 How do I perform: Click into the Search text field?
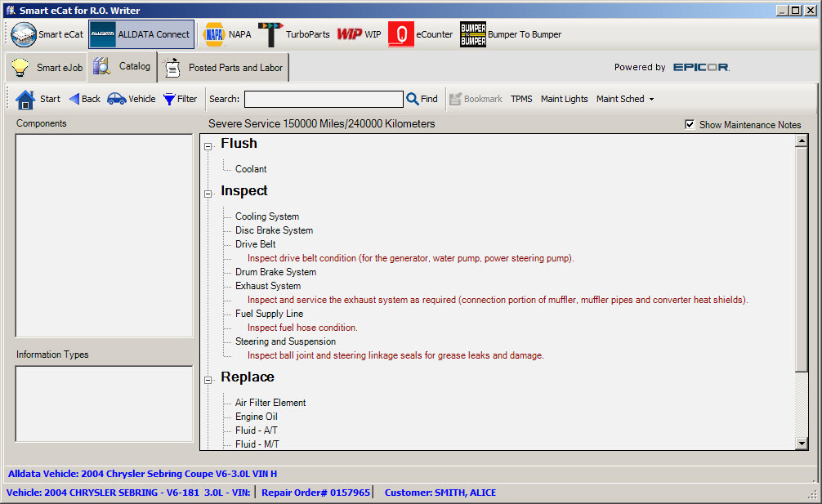[x=324, y=99]
